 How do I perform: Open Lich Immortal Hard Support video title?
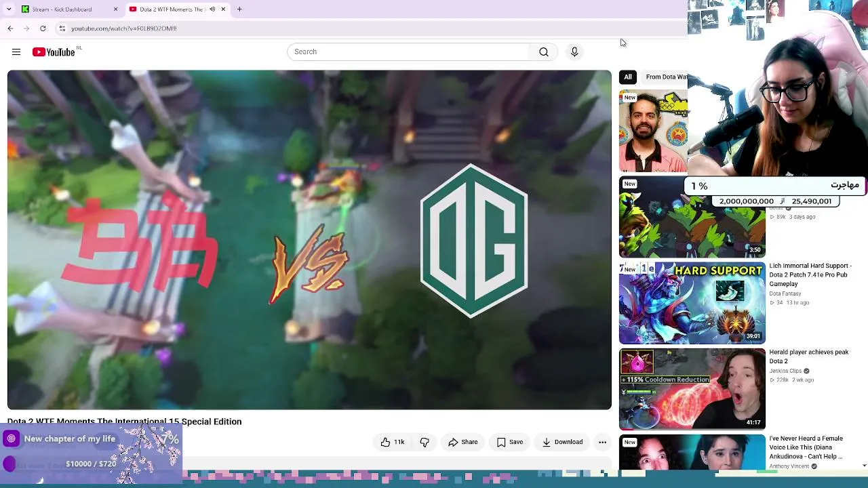[810, 274]
